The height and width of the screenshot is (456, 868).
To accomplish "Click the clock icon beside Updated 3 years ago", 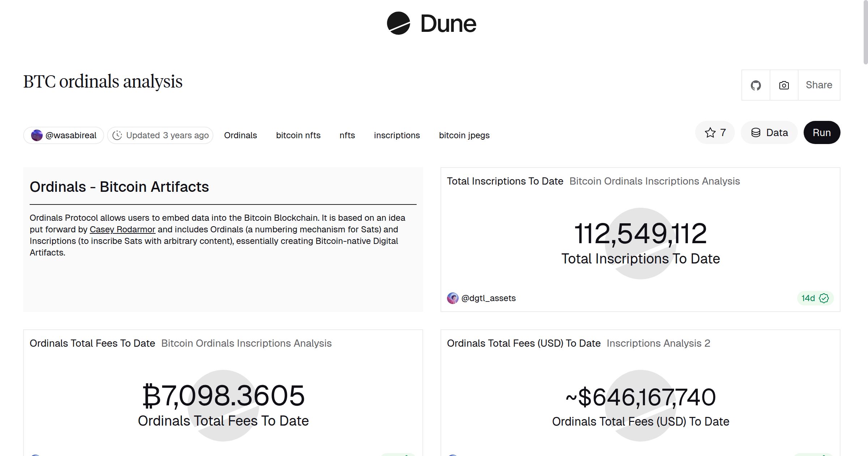I will pyautogui.click(x=118, y=135).
